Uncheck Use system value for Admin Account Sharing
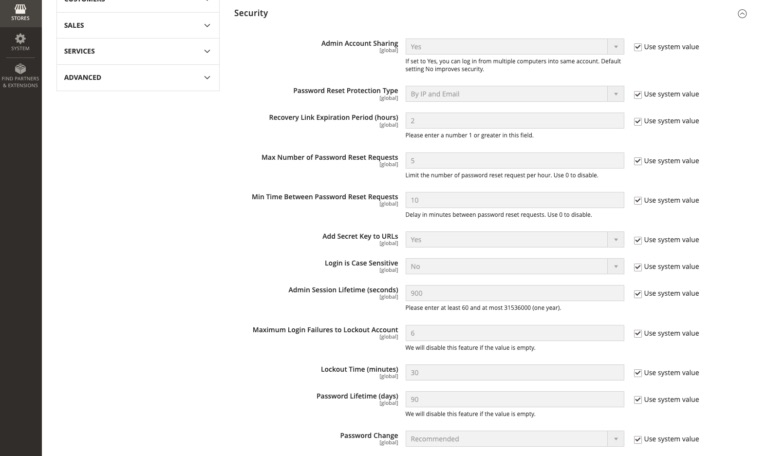The image size is (768, 456). tap(638, 46)
